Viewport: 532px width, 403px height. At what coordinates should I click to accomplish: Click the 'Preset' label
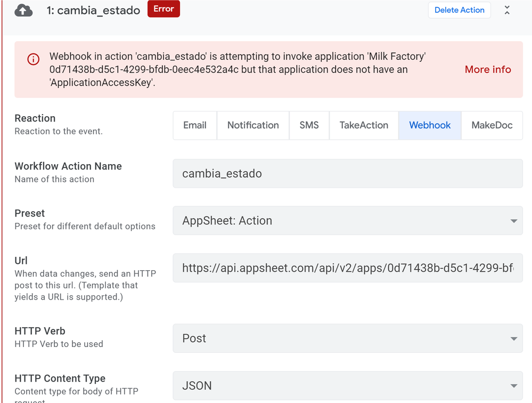tap(29, 213)
